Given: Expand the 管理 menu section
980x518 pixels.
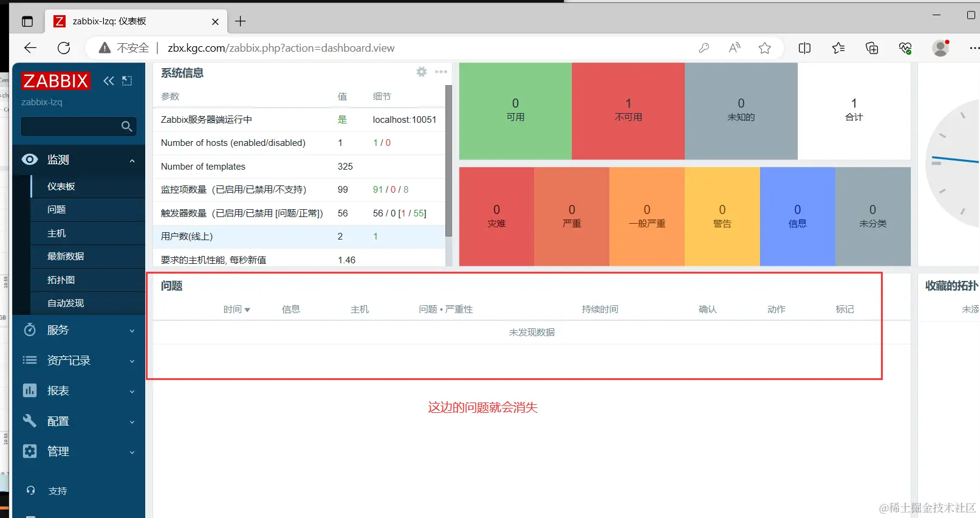Looking at the screenshot, I should coord(132,452).
